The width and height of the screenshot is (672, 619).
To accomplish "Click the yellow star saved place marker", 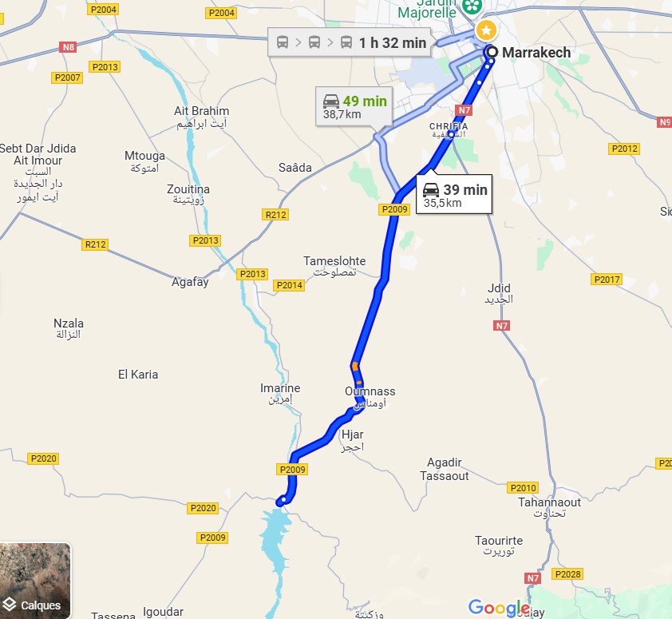I will 486,30.
